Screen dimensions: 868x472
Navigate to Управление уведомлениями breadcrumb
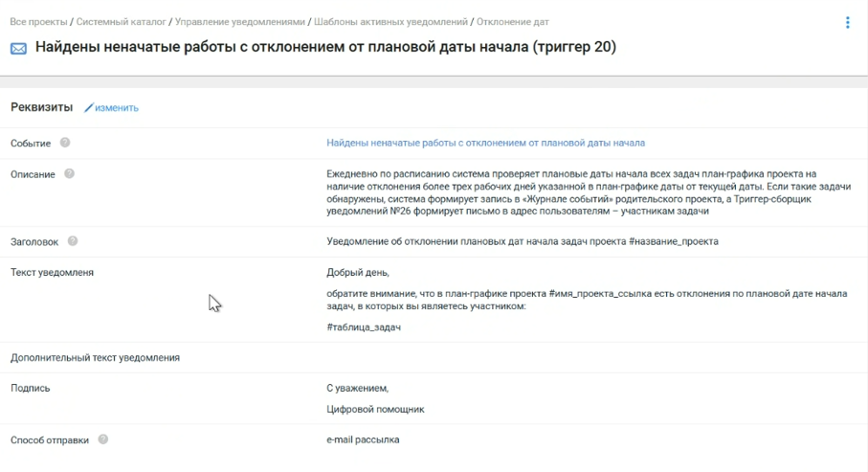[239, 21]
